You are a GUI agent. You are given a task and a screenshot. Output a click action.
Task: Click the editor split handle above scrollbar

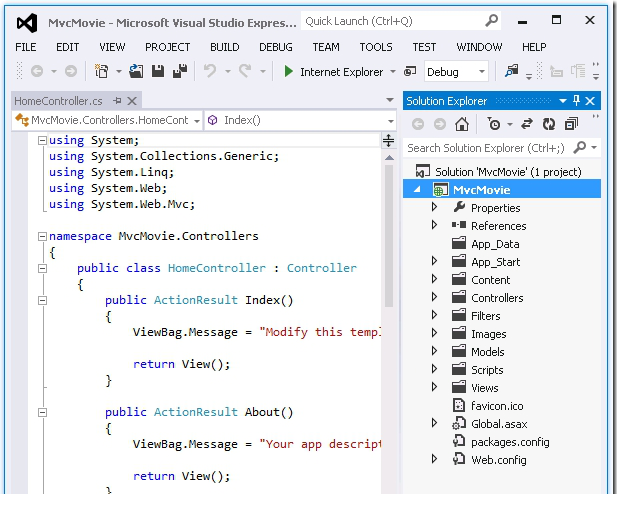(388, 140)
